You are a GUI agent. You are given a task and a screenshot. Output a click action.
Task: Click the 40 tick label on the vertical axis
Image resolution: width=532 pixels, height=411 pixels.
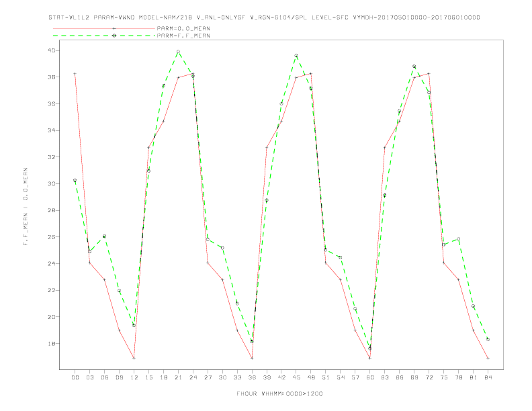tap(52, 50)
